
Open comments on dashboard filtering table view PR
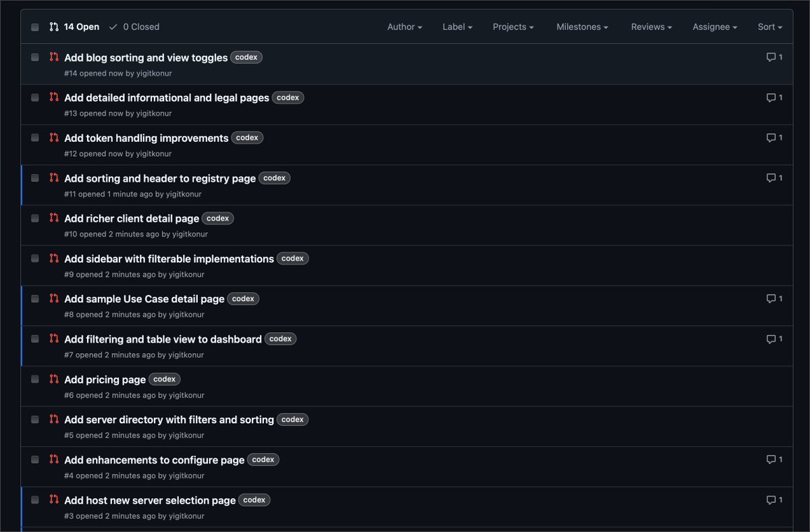774,339
